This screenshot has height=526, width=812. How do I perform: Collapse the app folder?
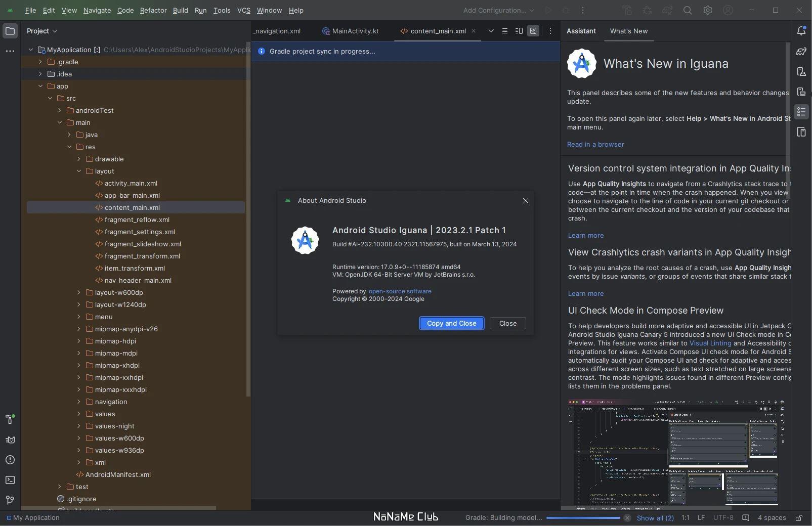pos(40,86)
